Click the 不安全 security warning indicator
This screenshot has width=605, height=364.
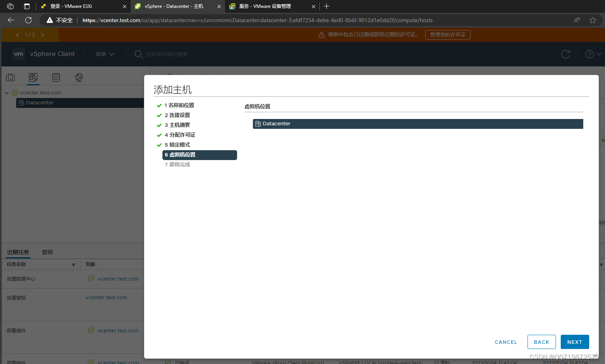60,20
